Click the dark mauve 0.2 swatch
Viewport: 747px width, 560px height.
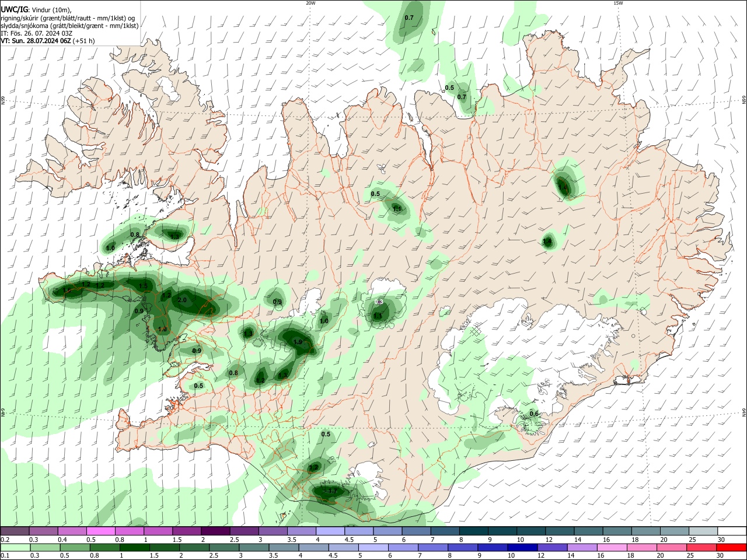(x=15, y=531)
